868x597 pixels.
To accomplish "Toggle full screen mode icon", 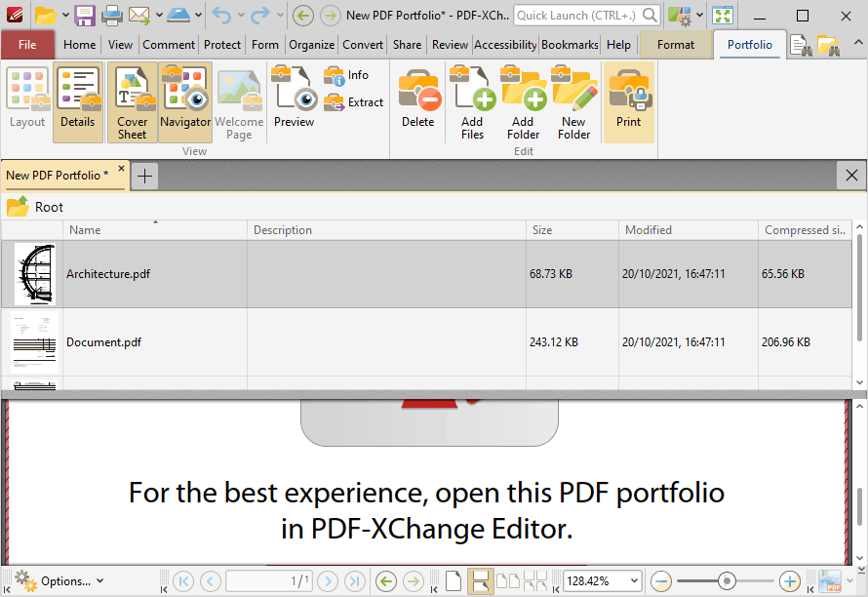I will pyautogui.click(x=723, y=16).
